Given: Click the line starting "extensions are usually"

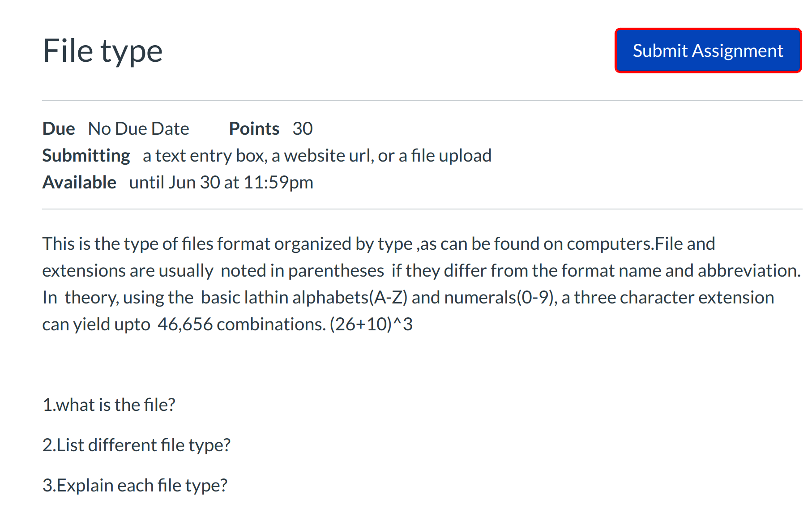Looking at the screenshot, I should (421, 271).
